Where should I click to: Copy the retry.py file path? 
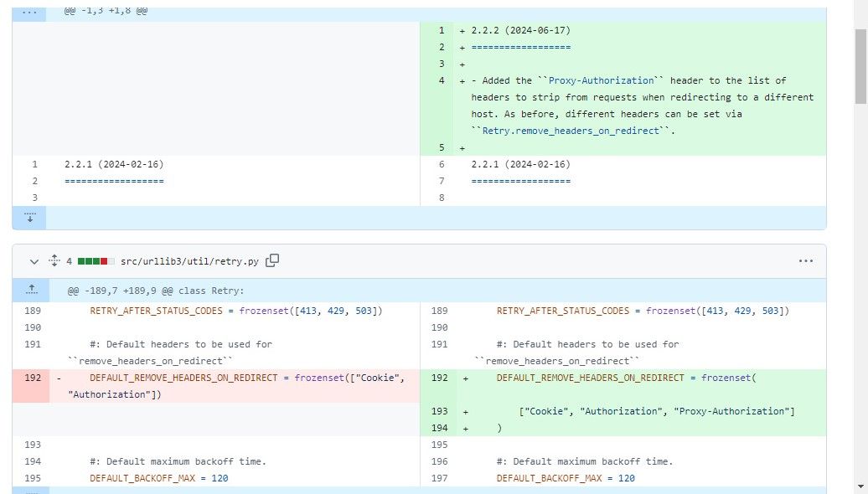tap(272, 260)
